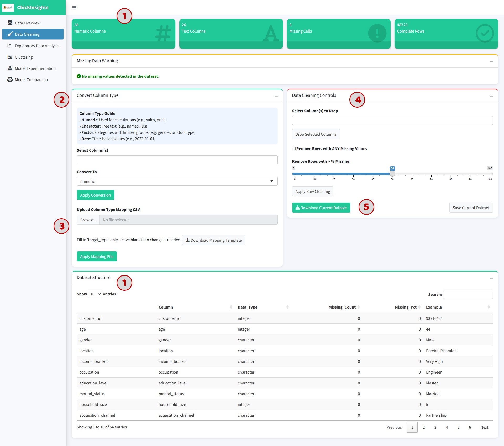This screenshot has height=446, width=504.
Task: Click the Model Experimentation flask icon
Action: (x=10, y=68)
